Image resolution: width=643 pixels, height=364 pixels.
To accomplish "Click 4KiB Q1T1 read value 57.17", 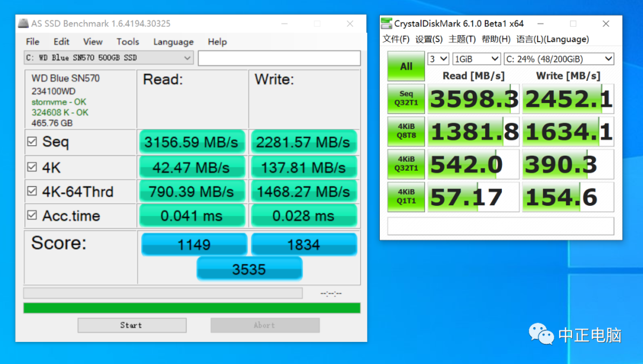I will (474, 197).
